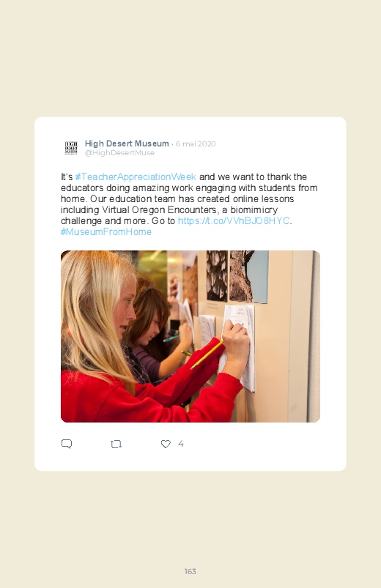Click the landscape pictures pinned on wall
The image size is (381, 588).
[237, 277]
